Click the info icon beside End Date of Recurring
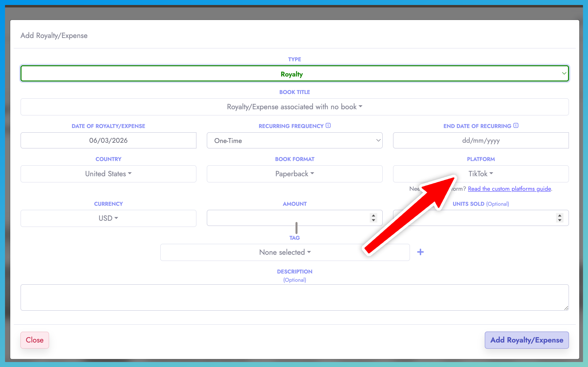Image resolution: width=588 pixels, height=367 pixels. coord(516,125)
